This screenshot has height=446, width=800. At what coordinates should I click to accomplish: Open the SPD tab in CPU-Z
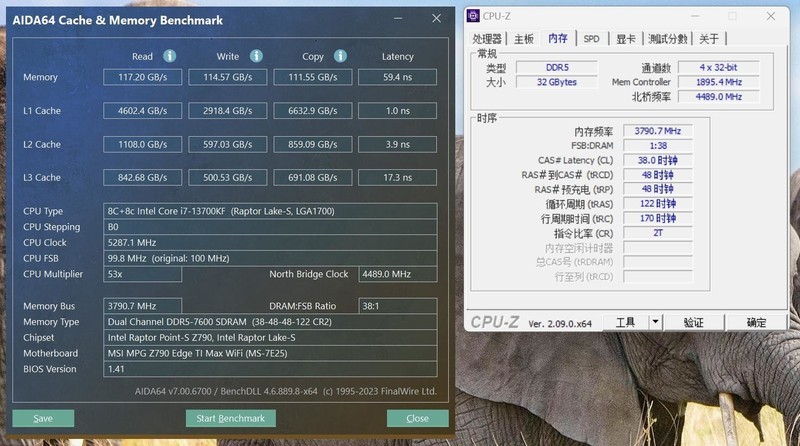tap(591, 39)
